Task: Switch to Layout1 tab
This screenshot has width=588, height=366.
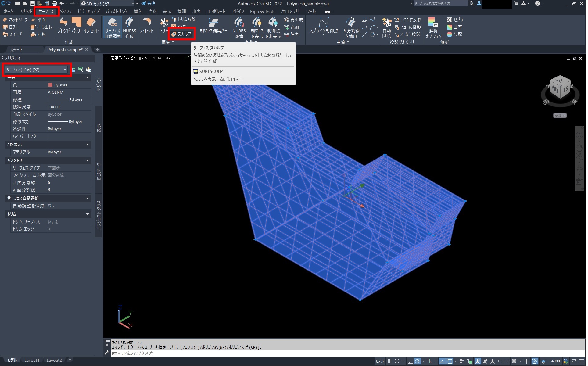Action: [32, 361]
